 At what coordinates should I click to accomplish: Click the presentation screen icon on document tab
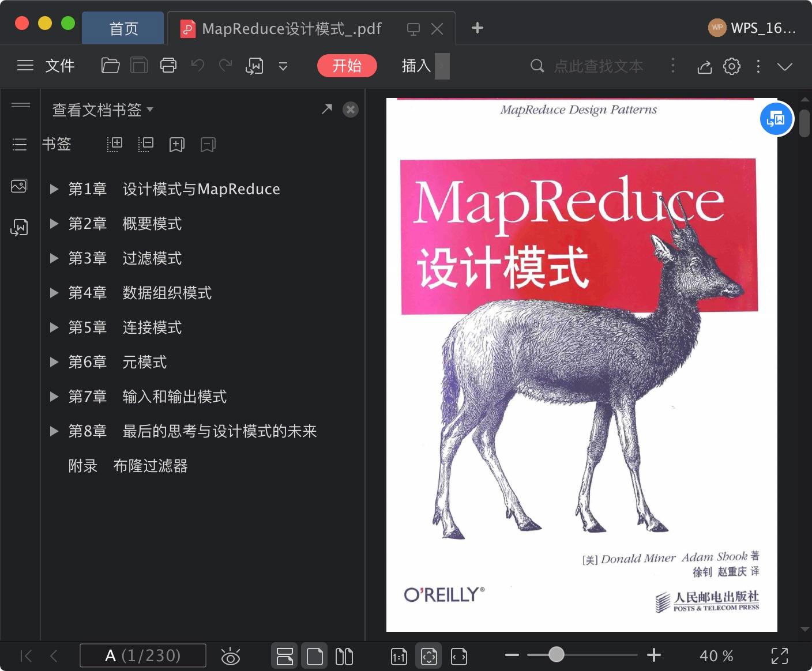click(x=413, y=29)
